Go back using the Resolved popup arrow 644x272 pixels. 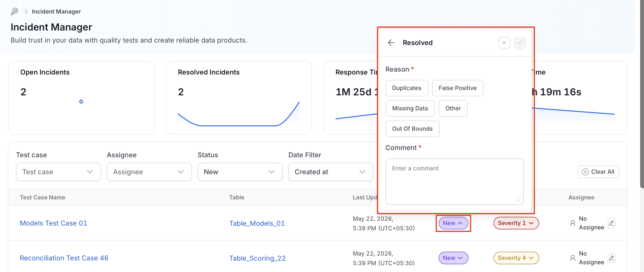coord(391,43)
